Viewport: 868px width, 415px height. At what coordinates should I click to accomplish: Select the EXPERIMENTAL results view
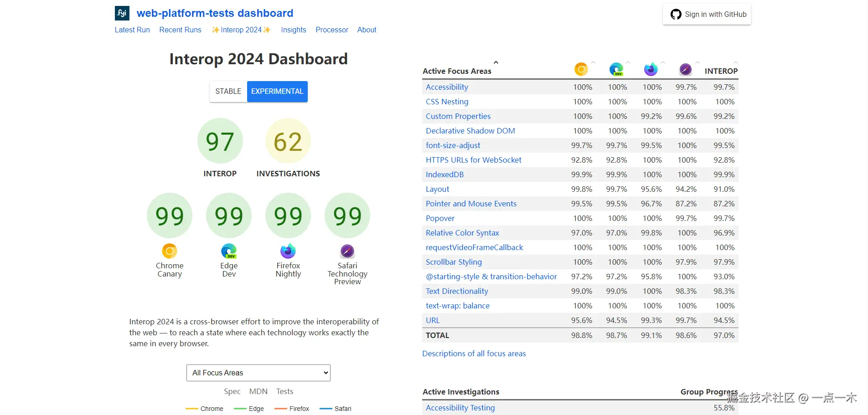[277, 92]
